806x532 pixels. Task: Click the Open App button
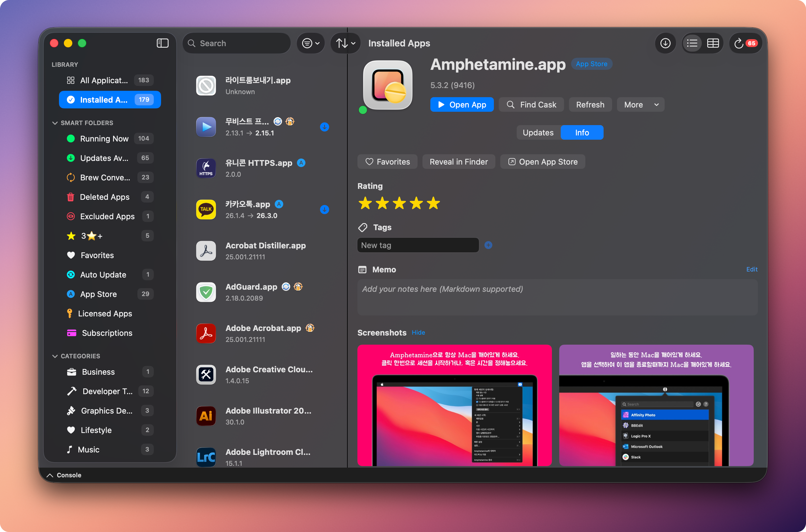pyautogui.click(x=461, y=104)
